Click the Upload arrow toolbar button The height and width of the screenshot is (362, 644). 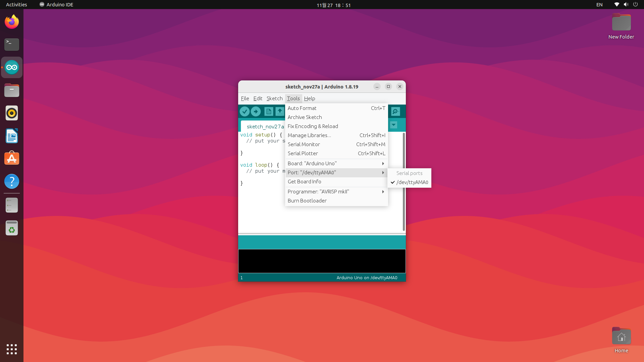pyautogui.click(x=256, y=111)
